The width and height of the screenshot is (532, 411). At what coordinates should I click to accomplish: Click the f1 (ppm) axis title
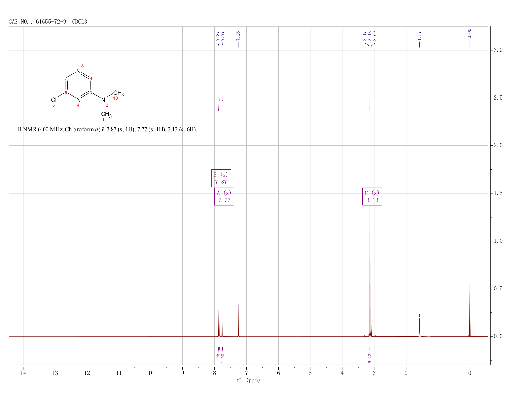coord(248,380)
